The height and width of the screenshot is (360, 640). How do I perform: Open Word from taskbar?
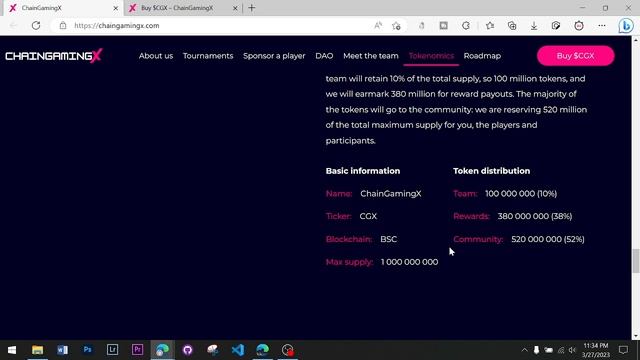tap(62, 350)
